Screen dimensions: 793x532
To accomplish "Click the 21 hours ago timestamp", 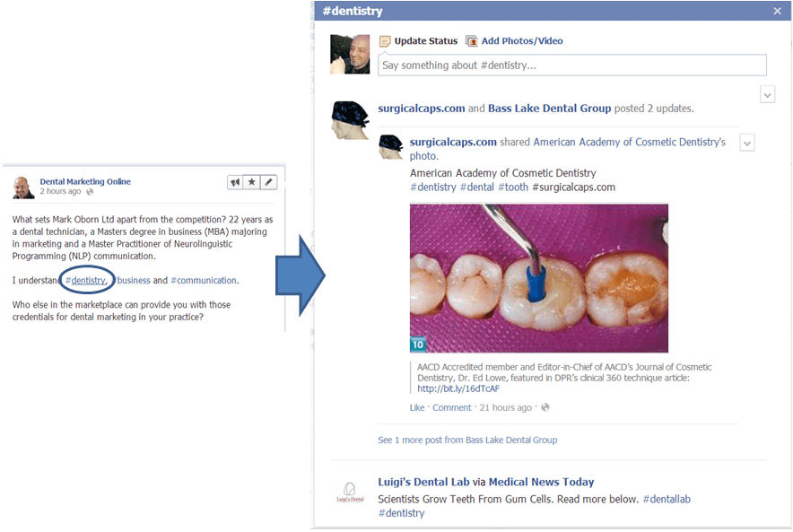I will [505, 407].
